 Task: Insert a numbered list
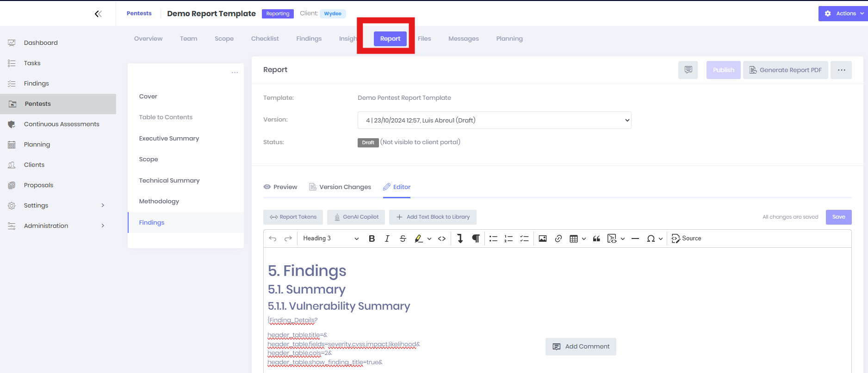click(508, 238)
